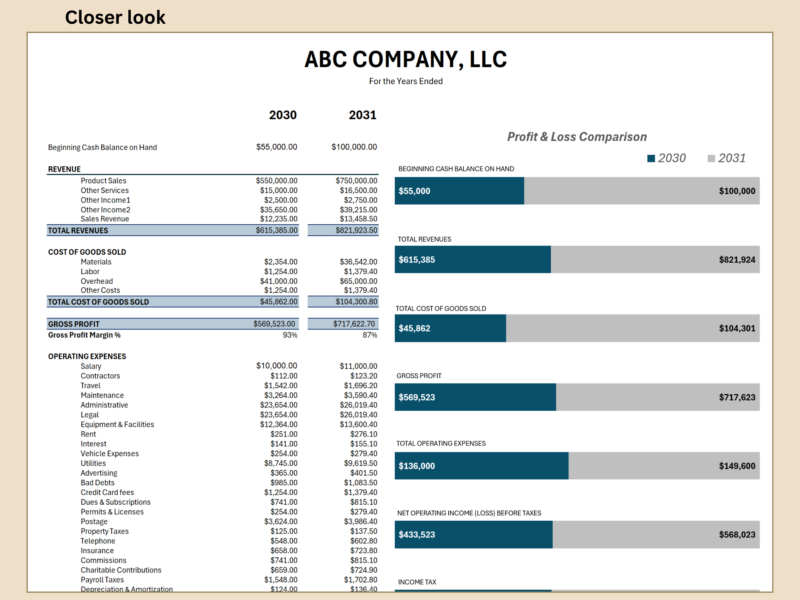Click the 'ABC COMPANY, LLC' title
Image resolution: width=800 pixels, height=600 pixels.
tap(406, 59)
